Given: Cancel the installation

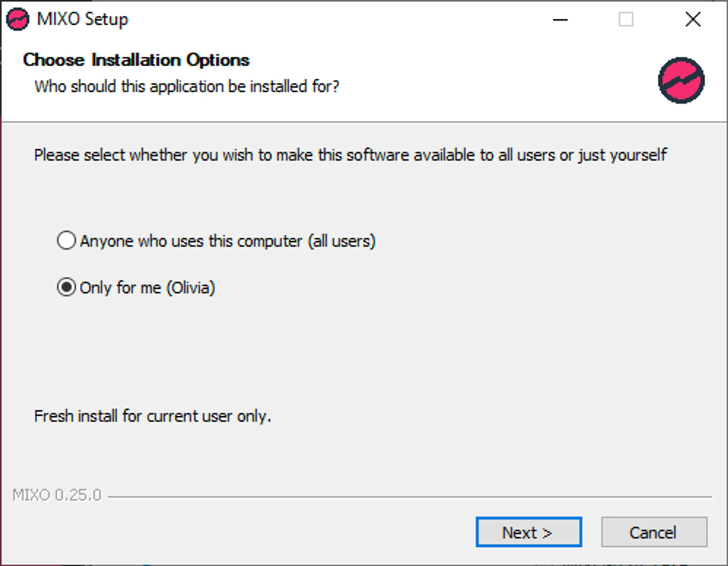Looking at the screenshot, I should (x=654, y=532).
